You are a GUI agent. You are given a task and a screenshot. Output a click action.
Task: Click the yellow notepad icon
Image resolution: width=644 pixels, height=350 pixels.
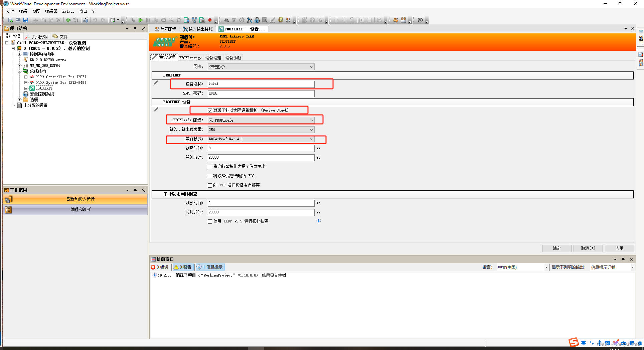click(x=281, y=20)
